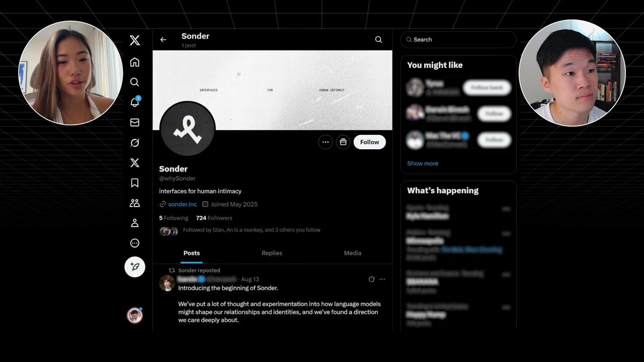Image resolution: width=644 pixels, height=362 pixels.
Task: Go back using the arrow icon
Action: coord(163,40)
